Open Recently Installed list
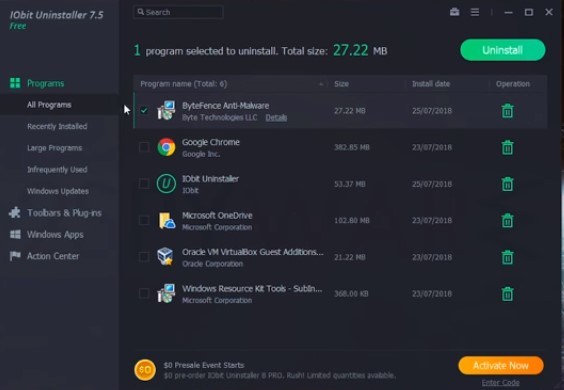564x390 pixels. click(57, 126)
